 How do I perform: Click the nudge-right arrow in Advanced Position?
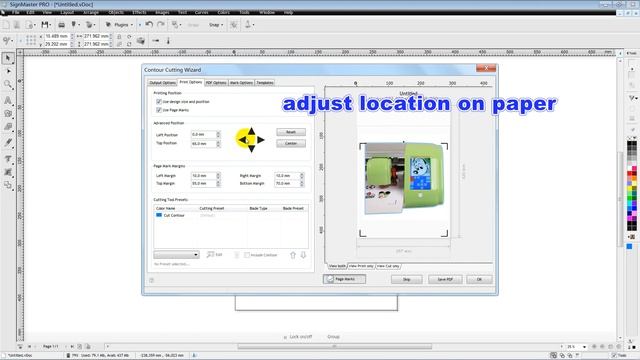(261, 140)
